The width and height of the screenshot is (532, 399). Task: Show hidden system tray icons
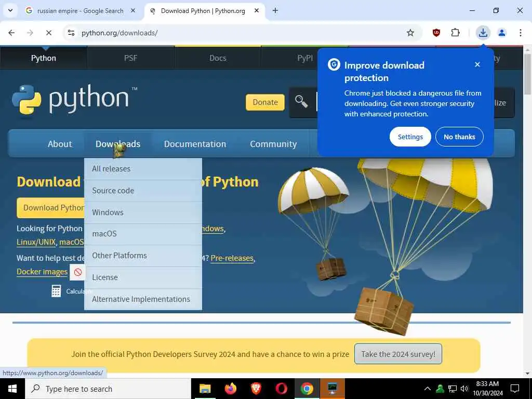tap(428, 389)
